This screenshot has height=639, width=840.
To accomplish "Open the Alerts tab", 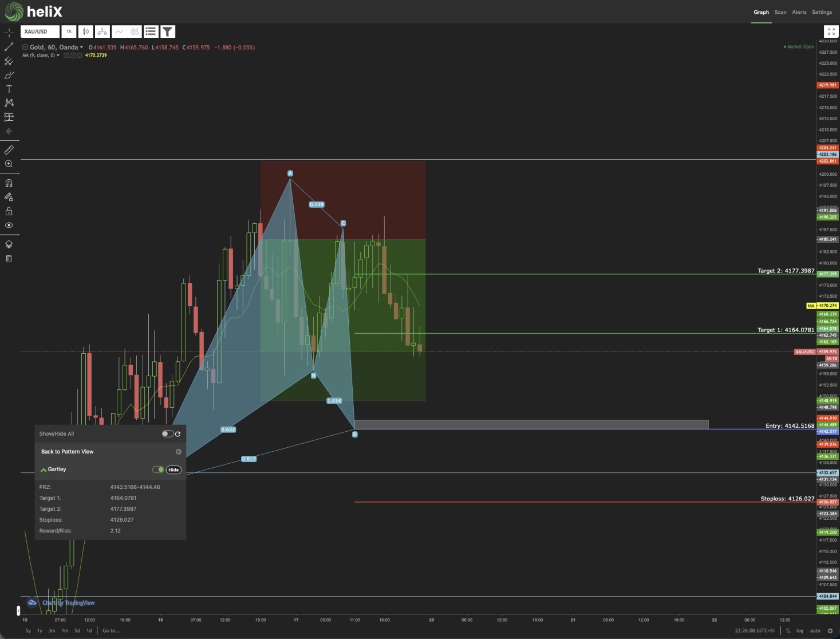I will click(x=799, y=13).
